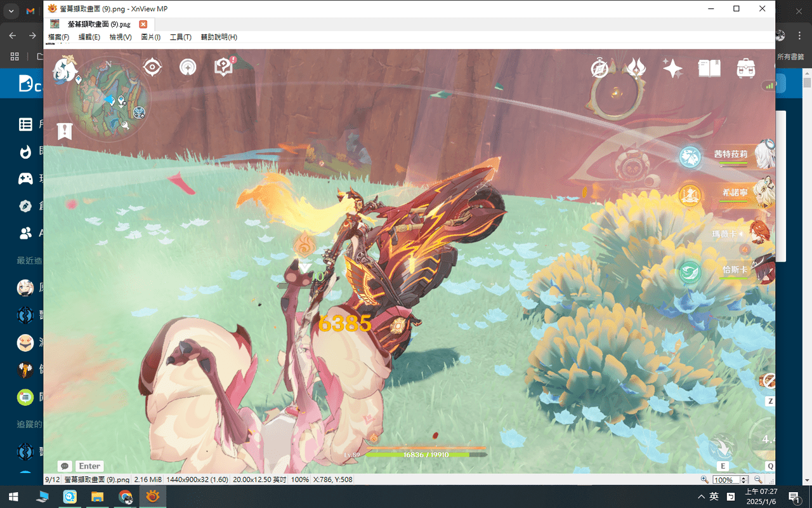Open the 檔案(F) menu
The height and width of the screenshot is (508, 812).
[59, 37]
